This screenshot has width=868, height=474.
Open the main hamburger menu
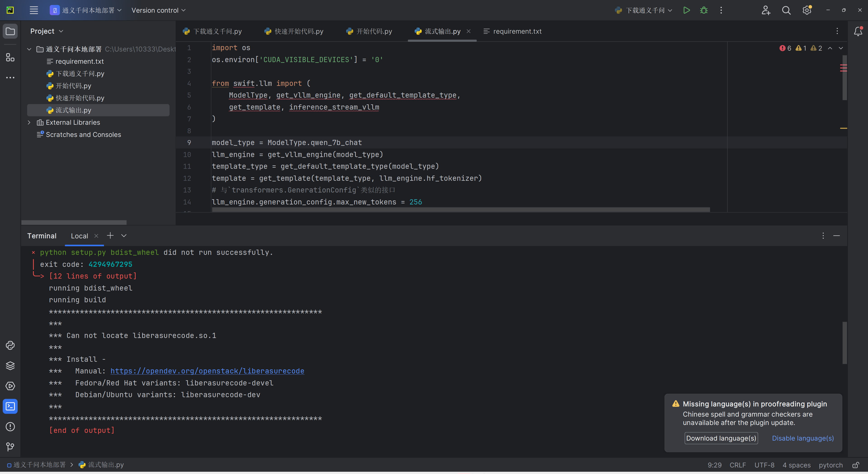pos(34,10)
